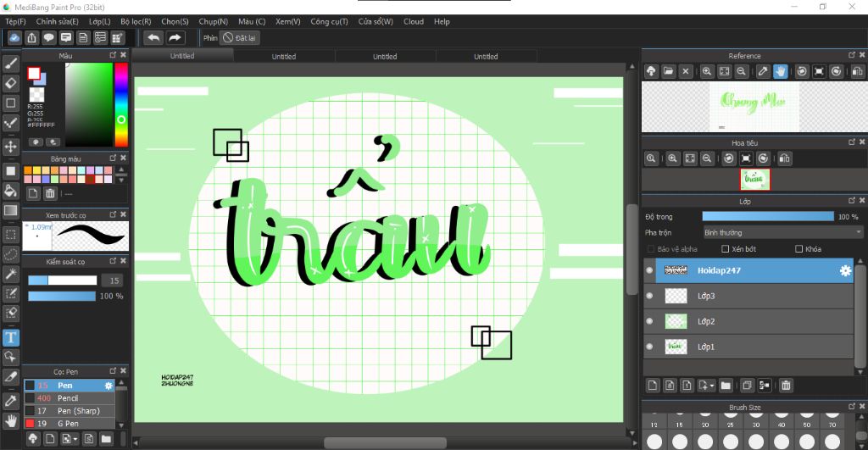Enable the Bảo vệ alpha checkbox
The image size is (868, 450).
(x=650, y=249)
